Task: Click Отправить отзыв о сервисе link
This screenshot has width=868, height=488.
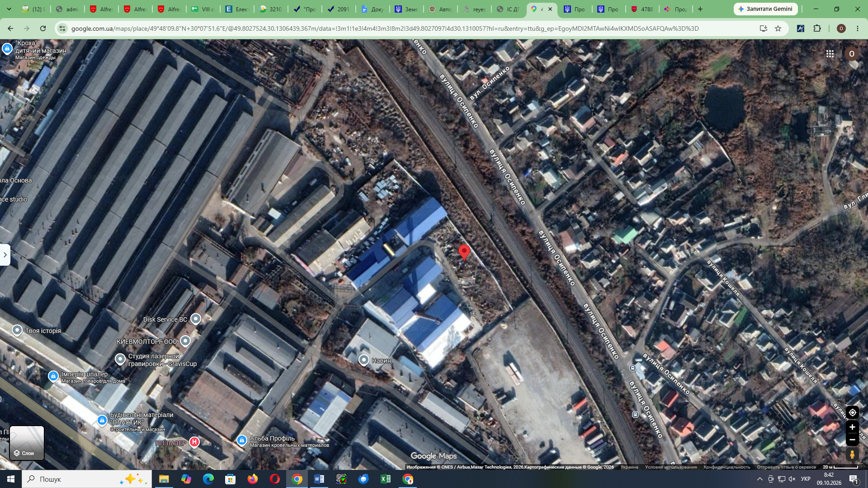Action: pyautogui.click(x=787, y=467)
